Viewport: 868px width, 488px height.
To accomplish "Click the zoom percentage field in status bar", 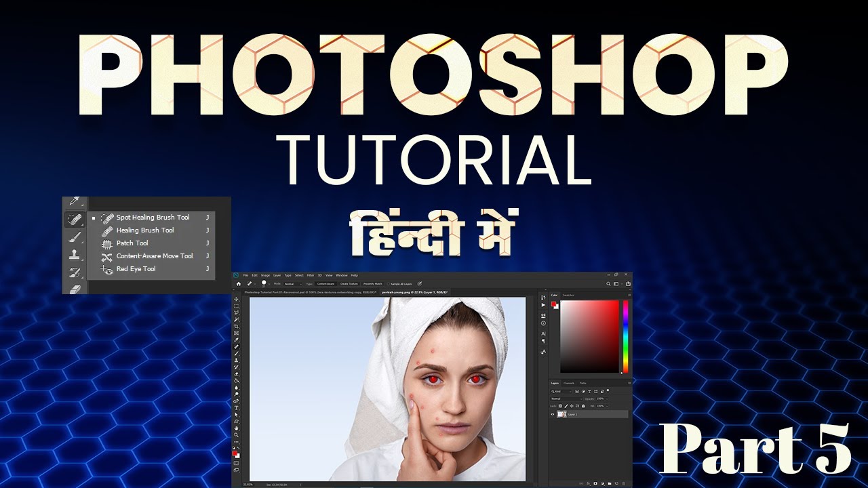I will [x=248, y=485].
